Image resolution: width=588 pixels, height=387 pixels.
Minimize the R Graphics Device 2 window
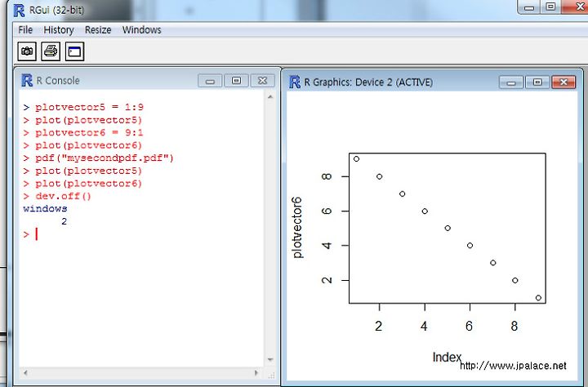(x=511, y=82)
